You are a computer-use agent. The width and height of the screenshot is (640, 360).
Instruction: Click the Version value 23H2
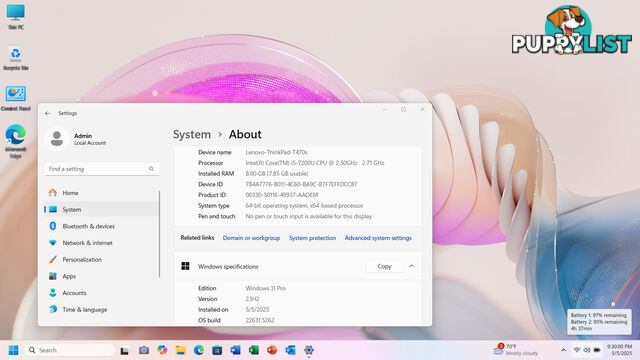tap(252, 299)
